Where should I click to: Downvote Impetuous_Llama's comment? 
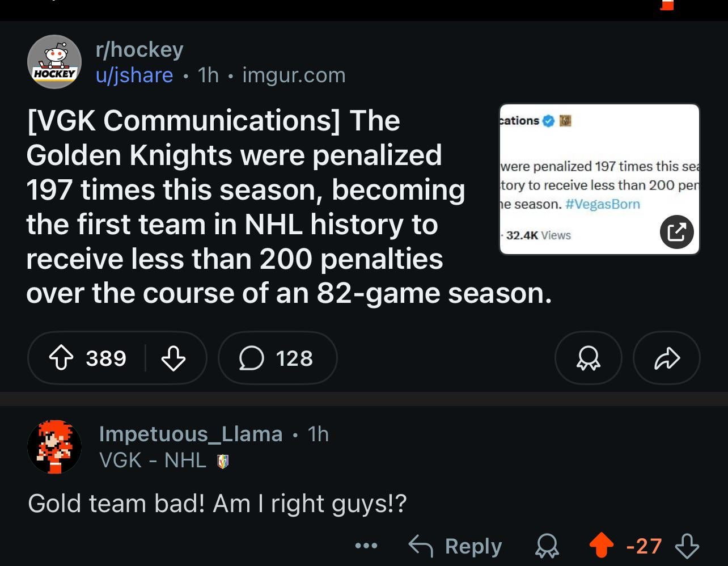(x=684, y=546)
